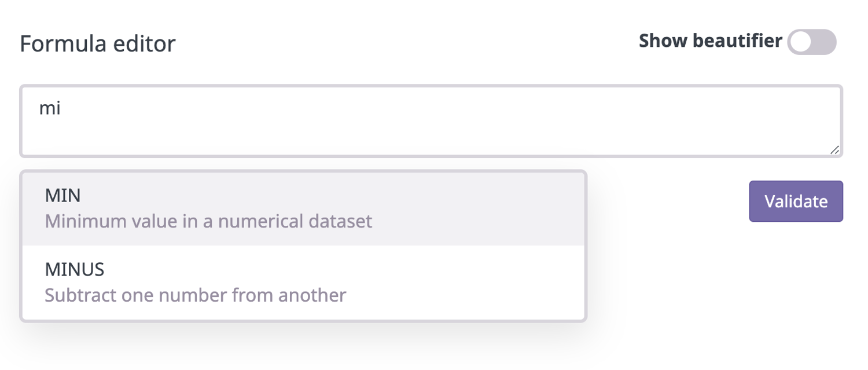Enable the beautifier using its grey track
This screenshot has height=370, width=868.
point(825,42)
